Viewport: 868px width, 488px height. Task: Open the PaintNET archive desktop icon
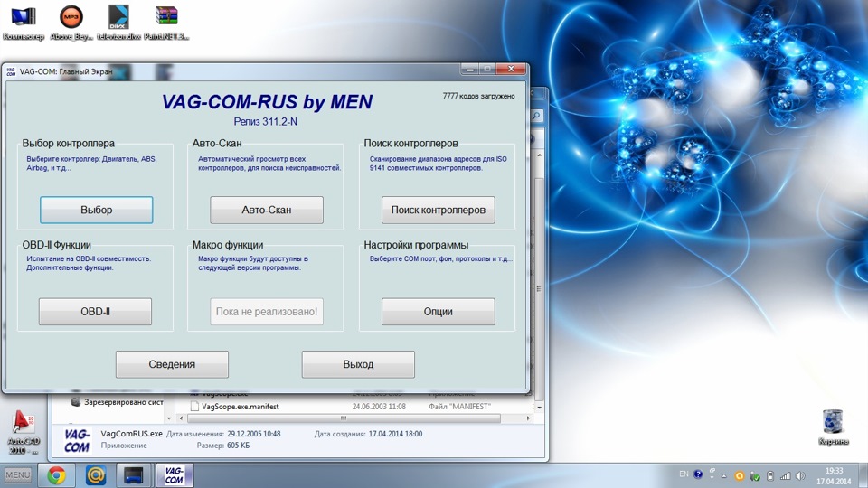(x=166, y=22)
